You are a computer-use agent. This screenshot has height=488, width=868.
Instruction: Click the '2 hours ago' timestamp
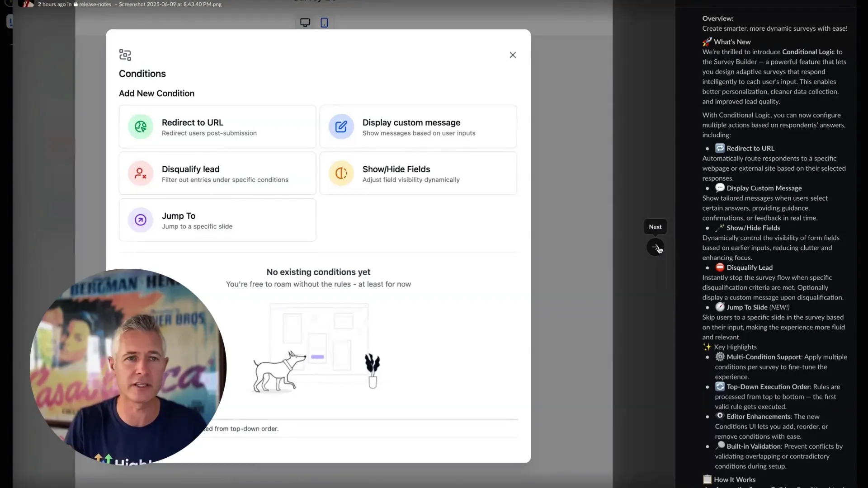52,4
